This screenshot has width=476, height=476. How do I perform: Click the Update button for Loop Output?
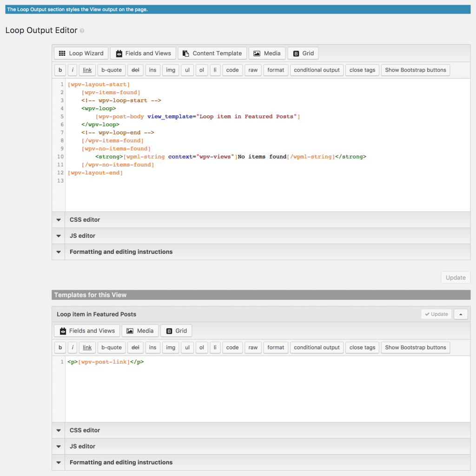(456, 278)
